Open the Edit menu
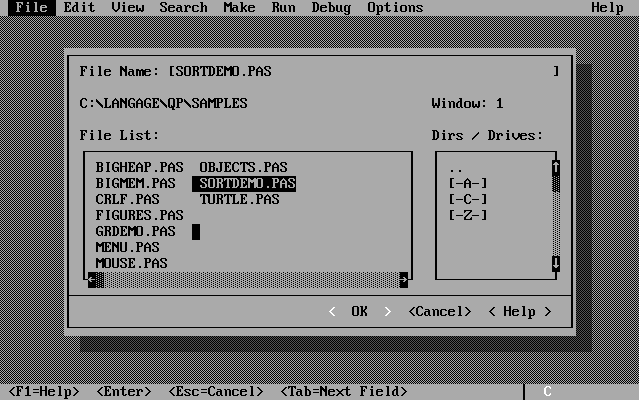 pyautogui.click(x=80, y=7)
